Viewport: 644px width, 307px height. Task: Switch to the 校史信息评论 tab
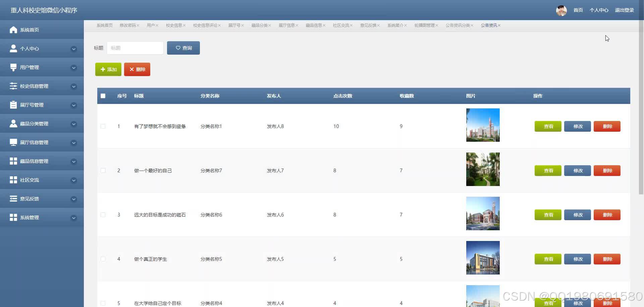coord(205,25)
